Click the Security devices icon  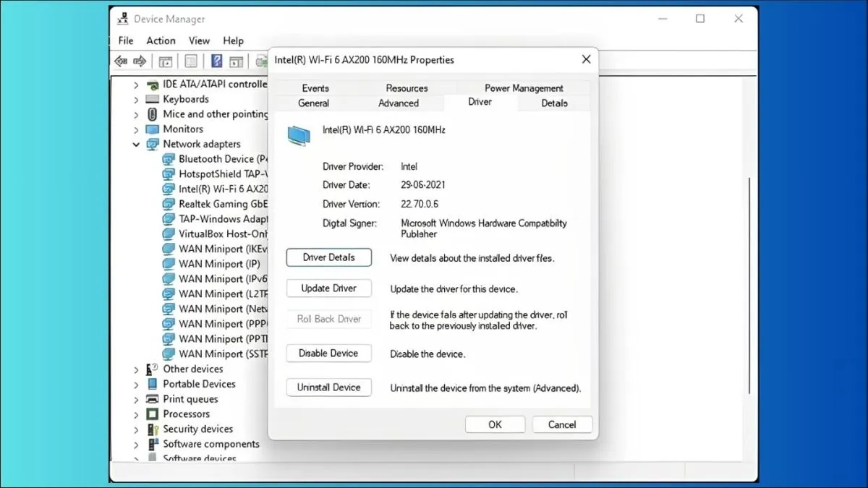pos(152,429)
